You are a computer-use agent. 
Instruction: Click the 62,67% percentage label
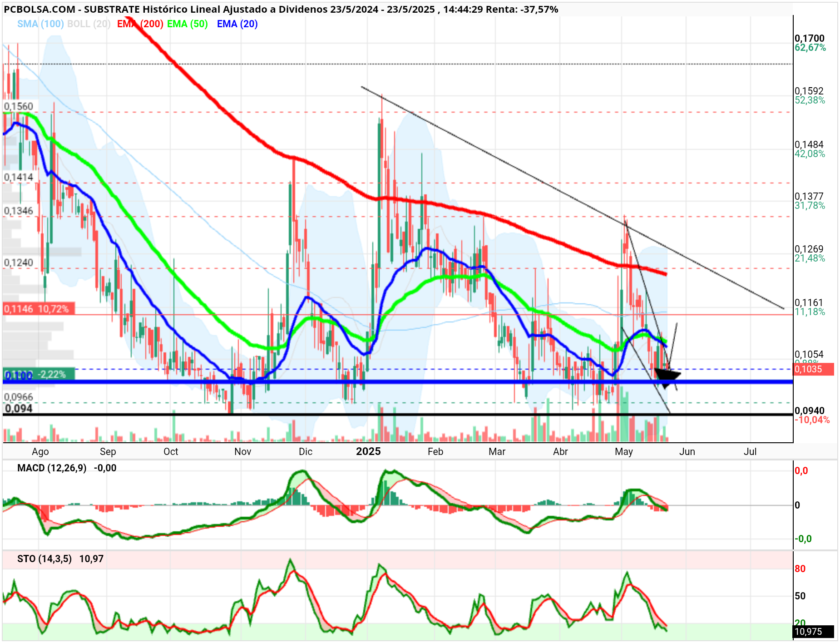click(810, 48)
